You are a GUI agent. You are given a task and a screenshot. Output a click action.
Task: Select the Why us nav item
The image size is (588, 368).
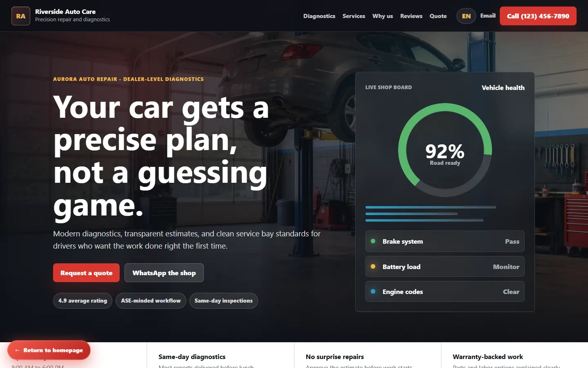(383, 16)
